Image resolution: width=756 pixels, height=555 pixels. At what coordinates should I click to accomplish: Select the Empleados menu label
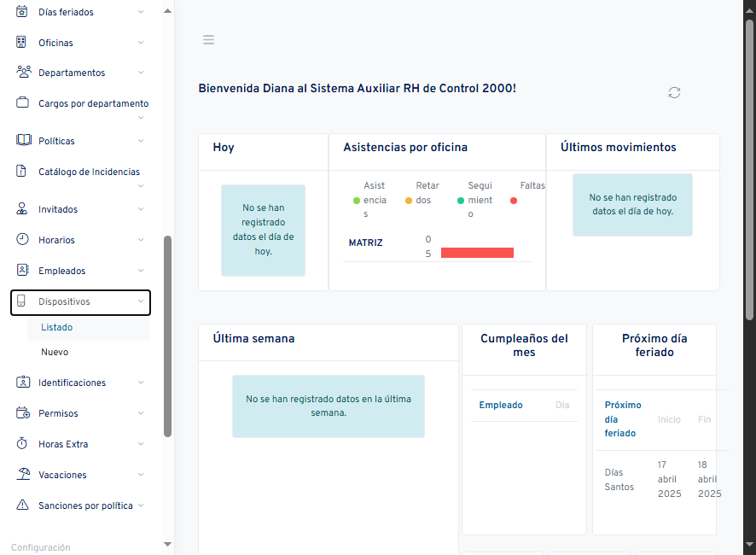point(61,271)
